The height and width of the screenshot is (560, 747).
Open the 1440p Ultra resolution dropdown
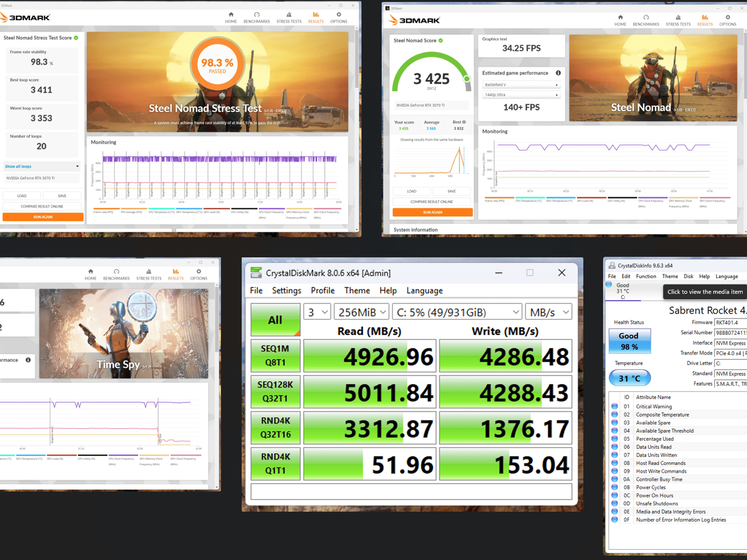[521, 95]
